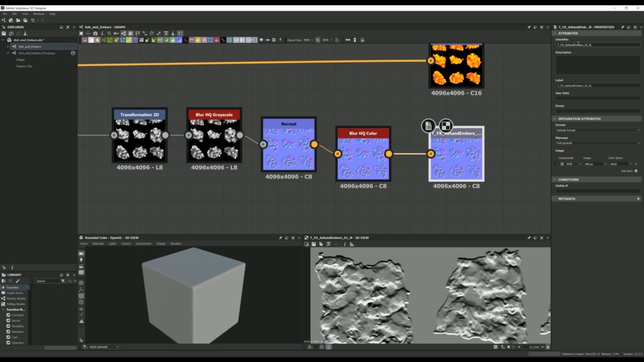This screenshot has width=644, height=362.
Task: Add a Transformation 2D node from toolbar
Action: pyautogui.click(x=211, y=41)
